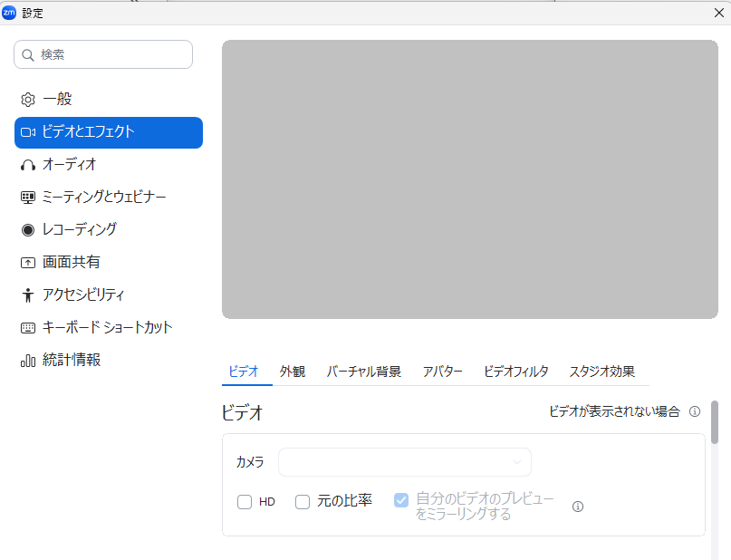The height and width of the screenshot is (560, 731).
Task: Open キーボード ショートカット settings
Action: coord(109,328)
